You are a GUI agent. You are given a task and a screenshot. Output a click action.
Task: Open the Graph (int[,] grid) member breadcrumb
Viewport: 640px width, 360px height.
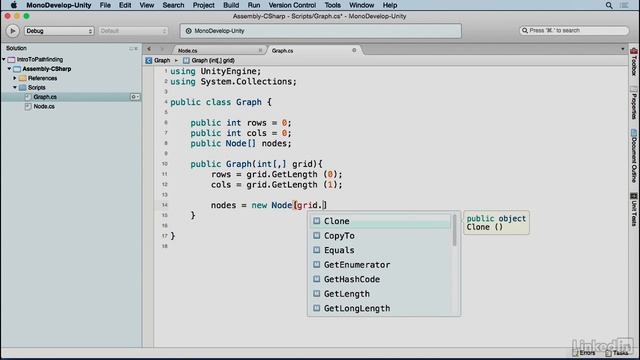click(209, 60)
